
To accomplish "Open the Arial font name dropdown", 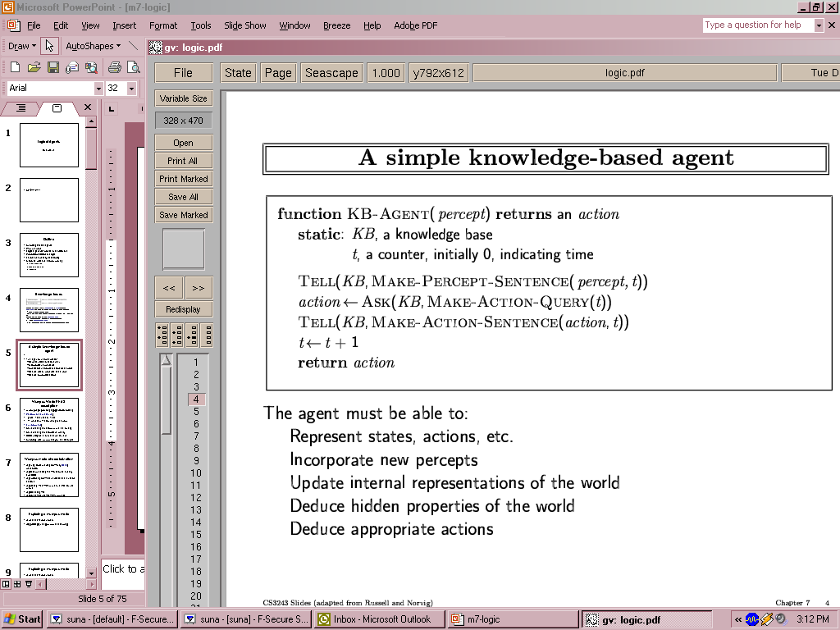I will [98, 89].
